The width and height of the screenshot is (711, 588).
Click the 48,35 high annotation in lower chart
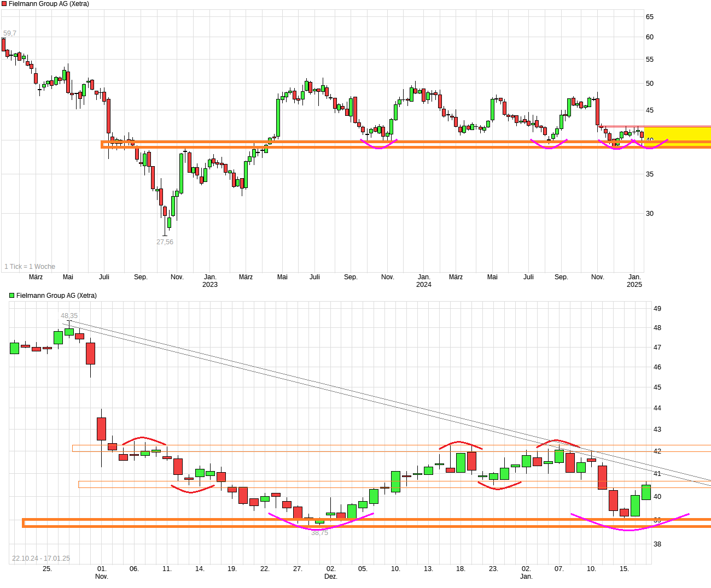pyautogui.click(x=69, y=316)
